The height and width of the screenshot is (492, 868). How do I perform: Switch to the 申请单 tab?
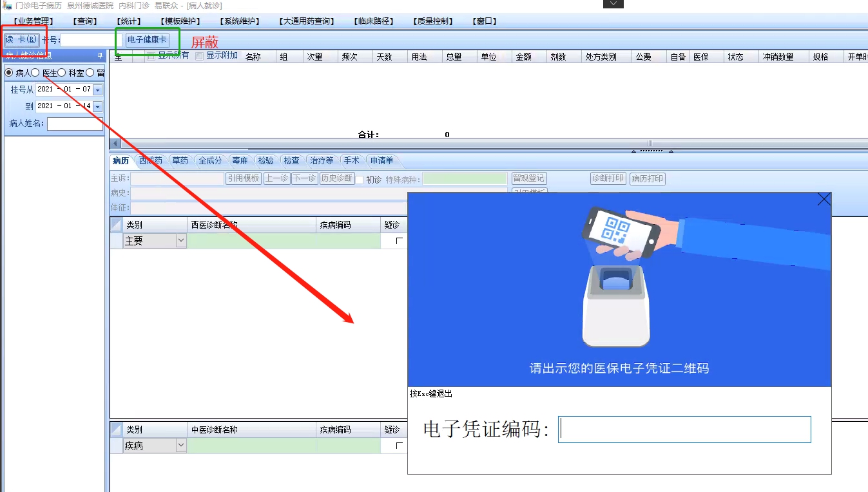382,160
